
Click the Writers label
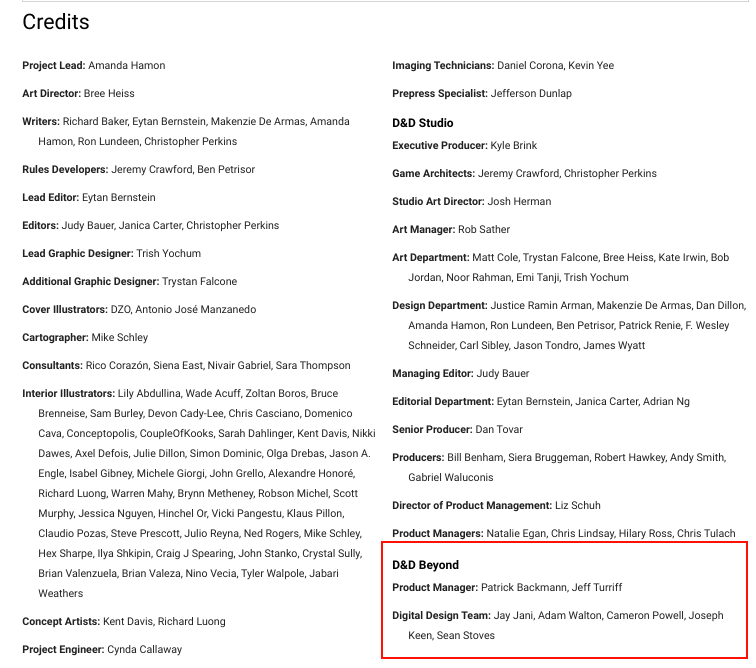(x=41, y=121)
